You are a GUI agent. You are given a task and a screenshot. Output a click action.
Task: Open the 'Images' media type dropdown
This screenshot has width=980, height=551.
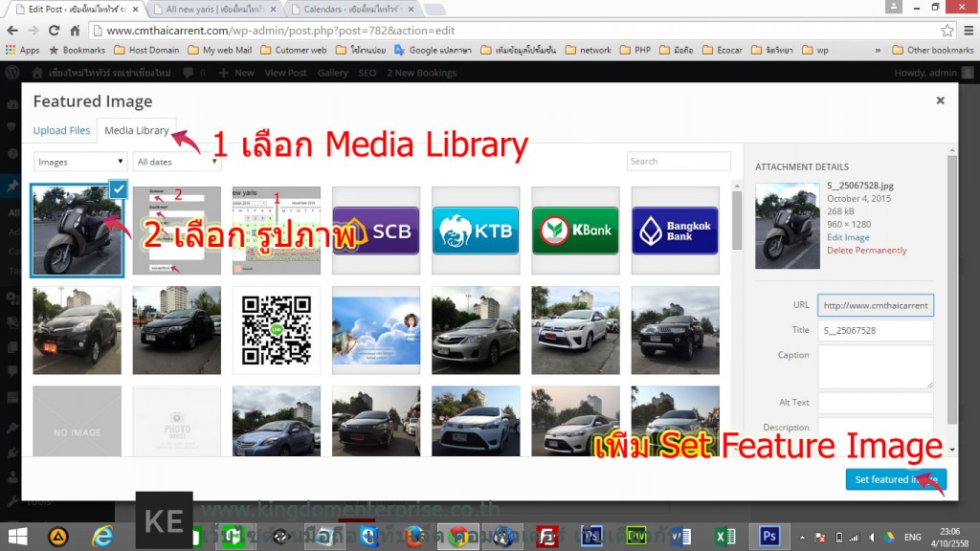tap(79, 161)
